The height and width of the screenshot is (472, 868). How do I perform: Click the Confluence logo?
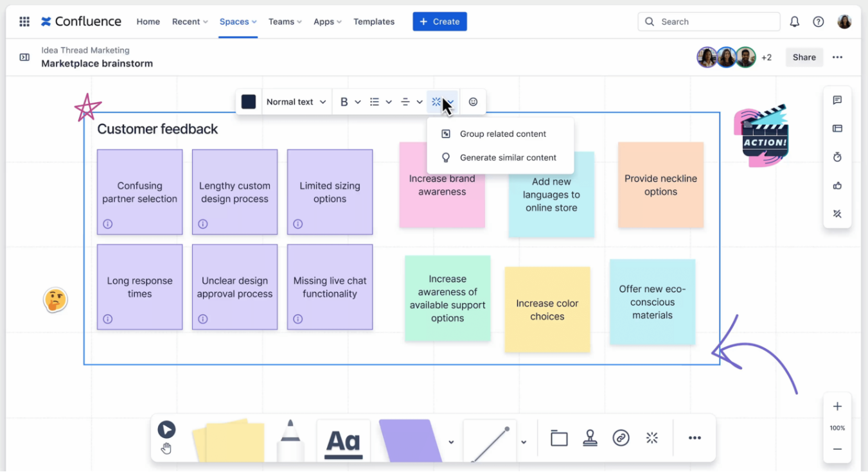81,21
